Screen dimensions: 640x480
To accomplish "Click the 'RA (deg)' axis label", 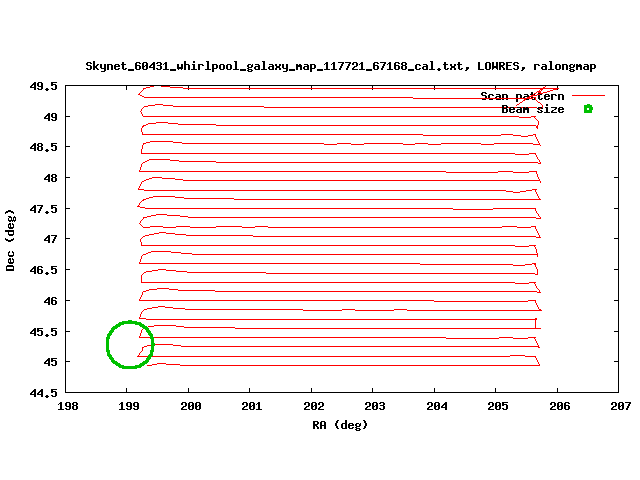I will (x=340, y=425).
